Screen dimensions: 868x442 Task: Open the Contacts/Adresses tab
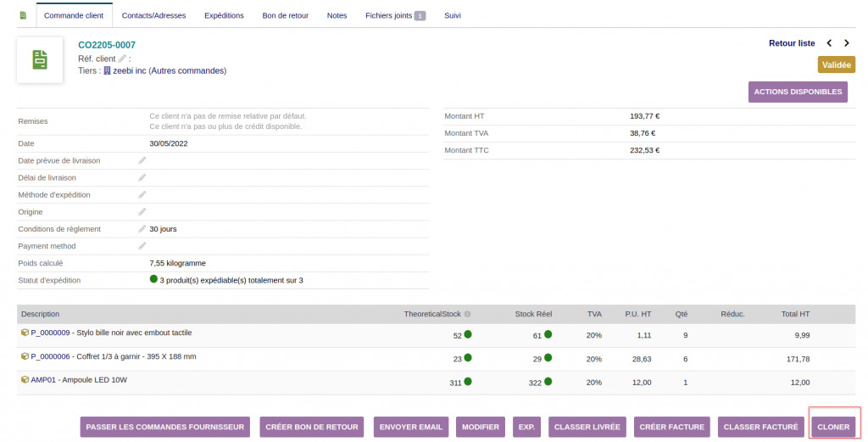154,15
